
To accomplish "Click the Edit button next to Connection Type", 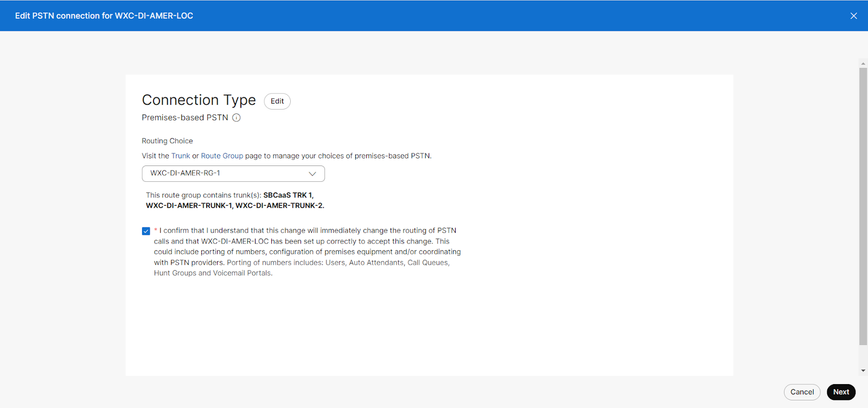I will [x=277, y=101].
